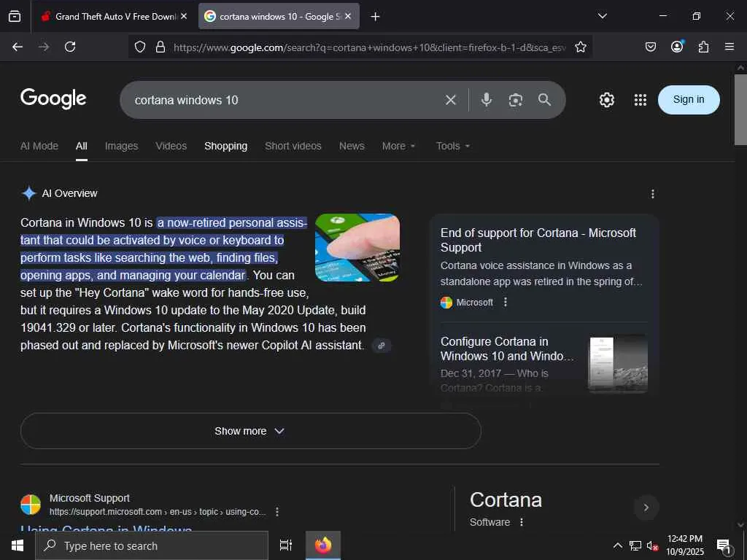Open the Microsoft Support result site name
The image size is (747, 560).
[x=89, y=498]
